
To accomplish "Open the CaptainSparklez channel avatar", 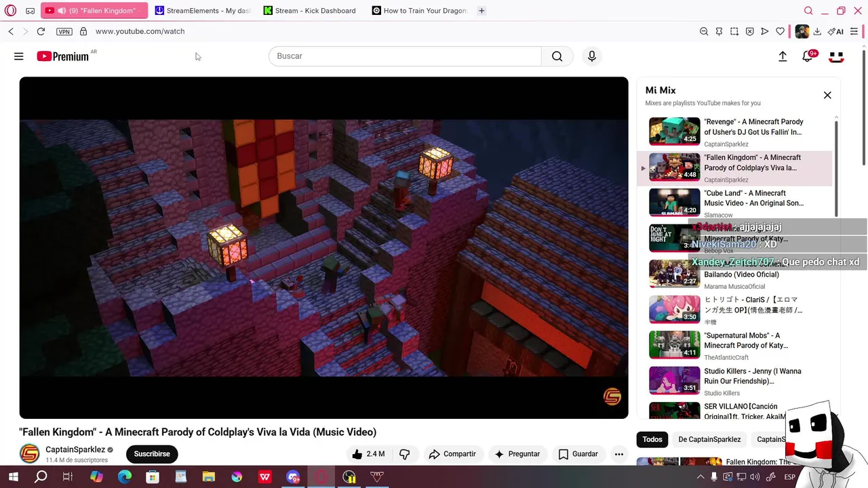I will pyautogui.click(x=29, y=454).
